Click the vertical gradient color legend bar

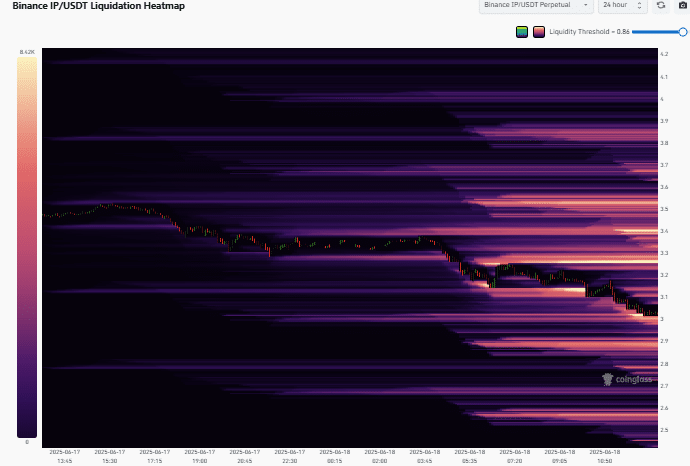(x=27, y=247)
